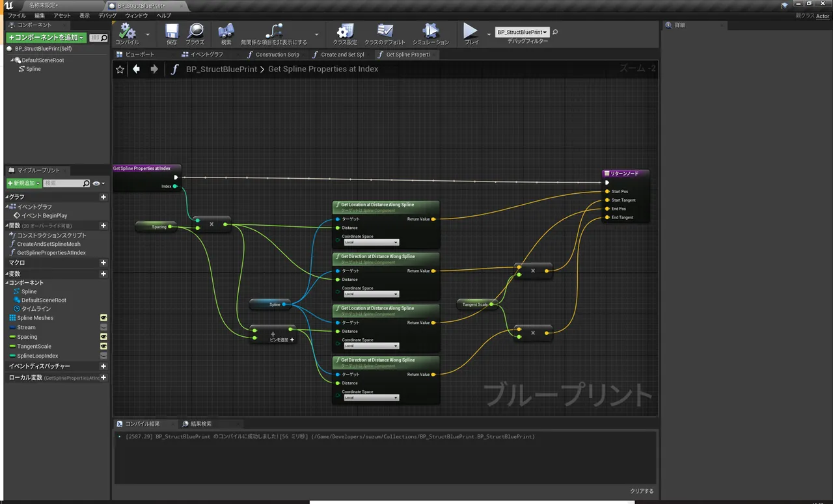Open the My Blueprint eye view options
This screenshot has height=504, width=833.
pyautogui.click(x=97, y=184)
